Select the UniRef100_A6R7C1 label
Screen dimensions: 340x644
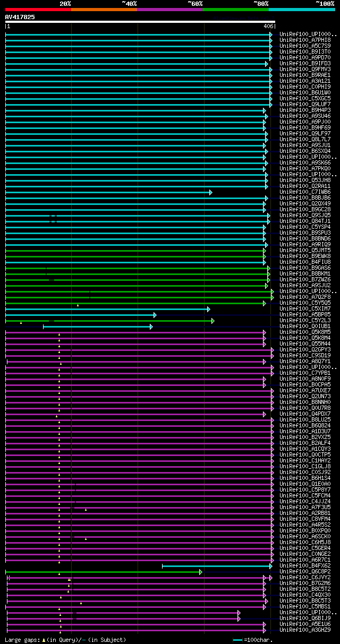305,560
